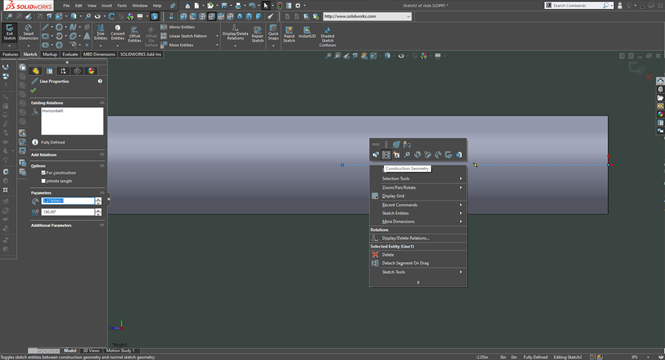Open the Appearances tab icon in the property panel
This screenshot has height=360, width=665.
point(91,71)
